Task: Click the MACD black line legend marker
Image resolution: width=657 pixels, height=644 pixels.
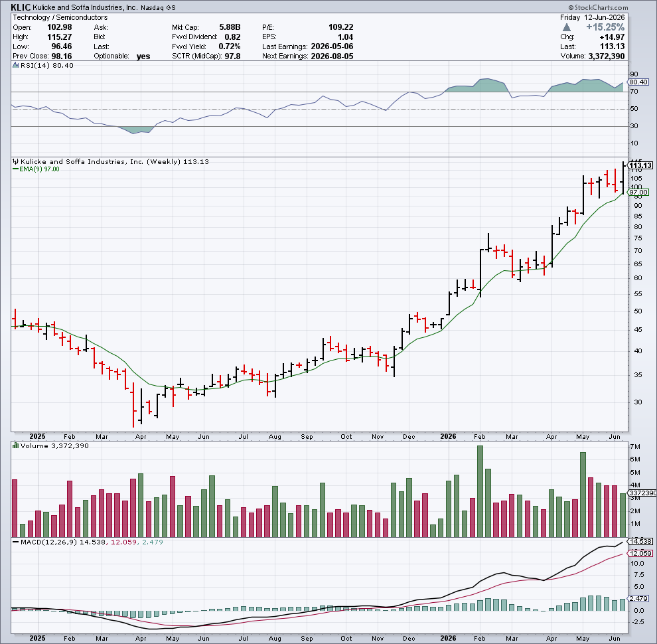Action: pyautogui.click(x=15, y=542)
